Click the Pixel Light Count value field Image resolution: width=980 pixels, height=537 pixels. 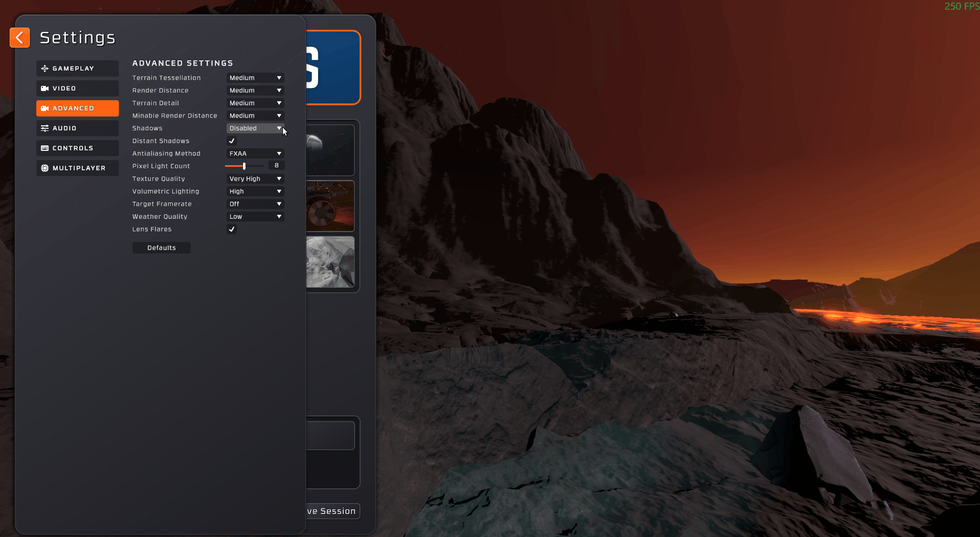276,166
